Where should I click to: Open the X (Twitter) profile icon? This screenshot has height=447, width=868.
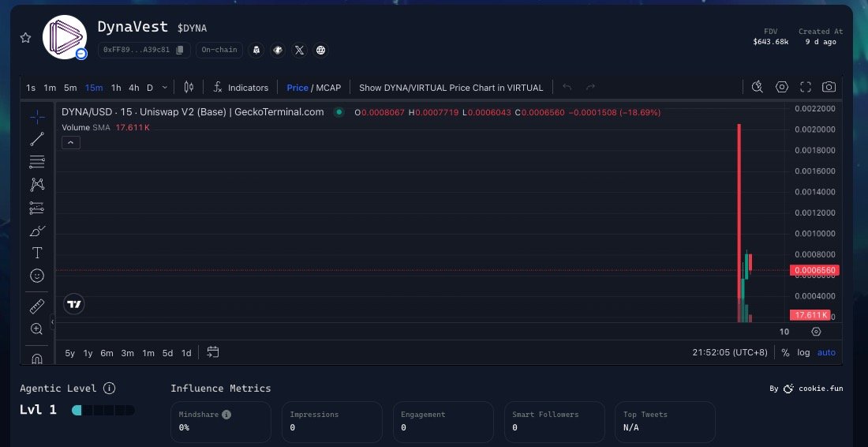300,50
